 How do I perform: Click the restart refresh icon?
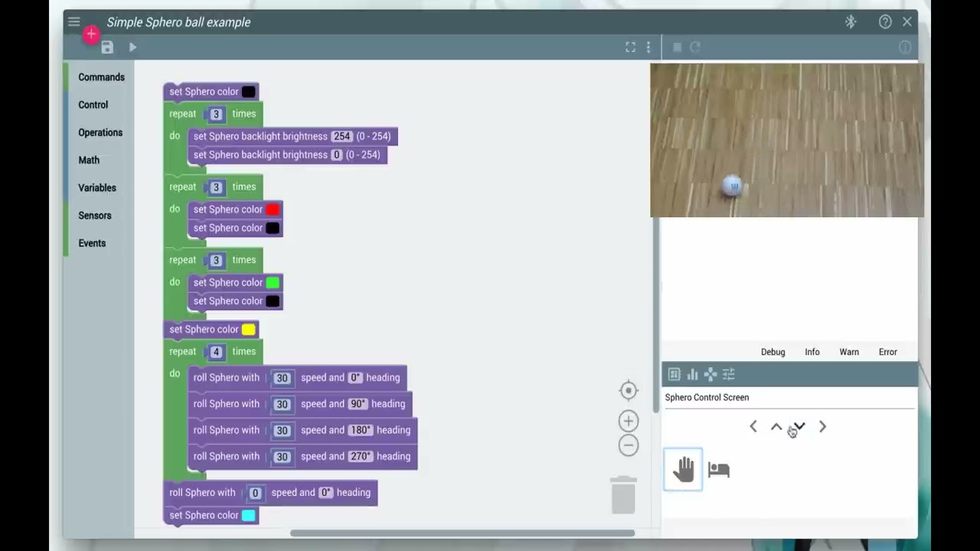(x=695, y=47)
